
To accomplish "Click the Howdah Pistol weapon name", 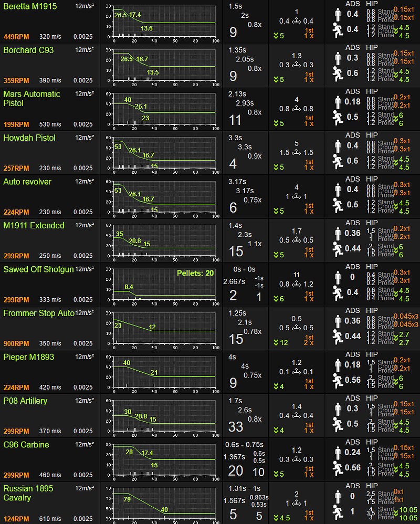I will pyautogui.click(x=29, y=138).
